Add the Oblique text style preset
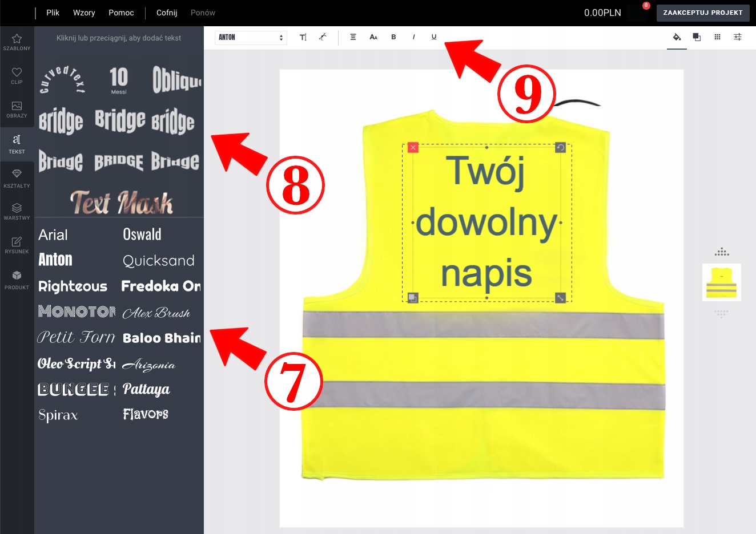756x534 pixels. point(177,79)
